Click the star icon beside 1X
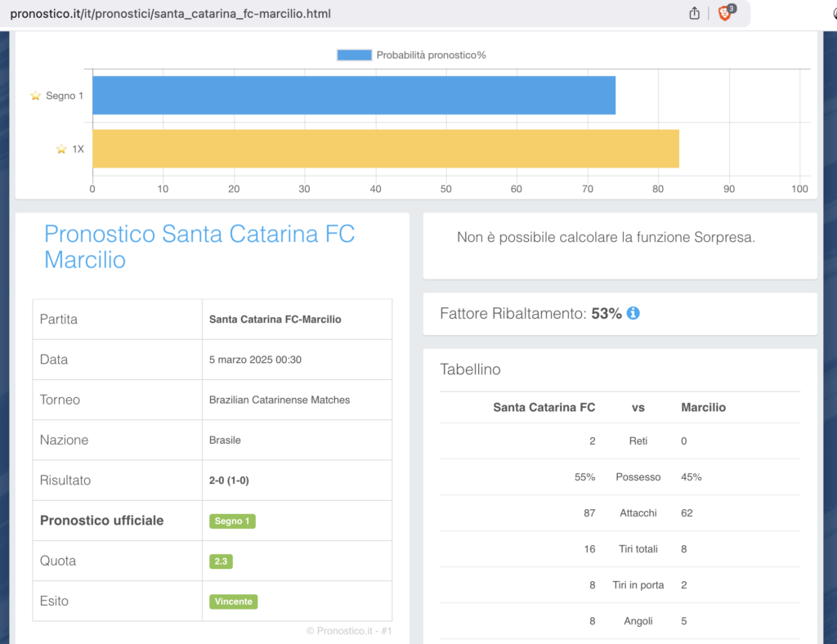The image size is (837, 644). pos(61,149)
